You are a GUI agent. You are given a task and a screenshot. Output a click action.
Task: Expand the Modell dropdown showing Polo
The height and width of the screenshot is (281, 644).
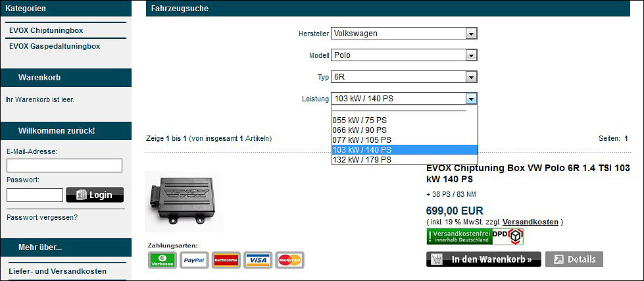pyautogui.click(x=404, y=55)
